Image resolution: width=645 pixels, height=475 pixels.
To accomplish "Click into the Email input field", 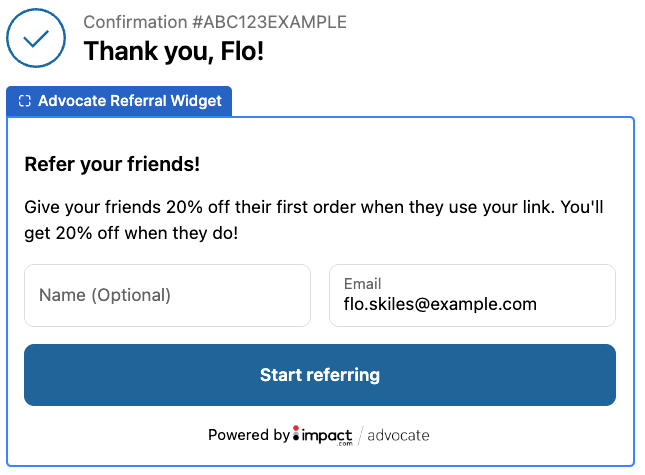I will point(472,295).
